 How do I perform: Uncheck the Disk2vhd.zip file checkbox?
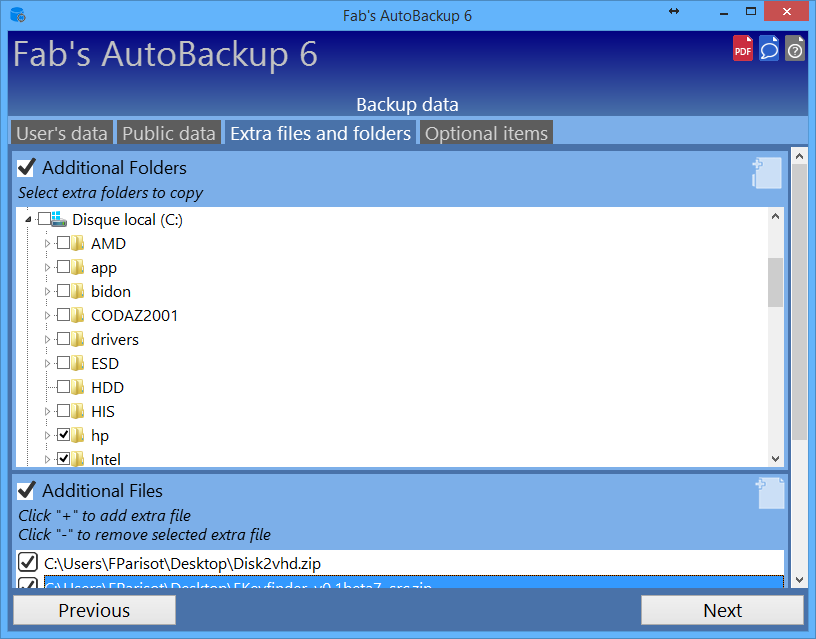[27, 563]
